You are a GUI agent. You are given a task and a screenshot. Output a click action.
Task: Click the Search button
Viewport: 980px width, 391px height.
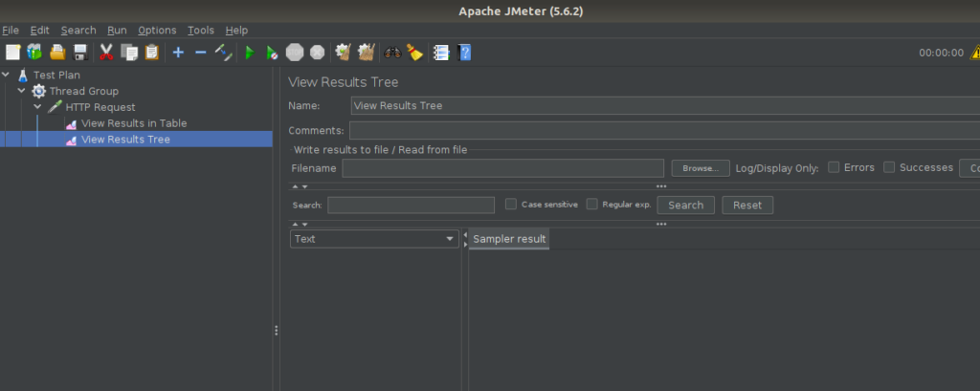tap(685, 205)
